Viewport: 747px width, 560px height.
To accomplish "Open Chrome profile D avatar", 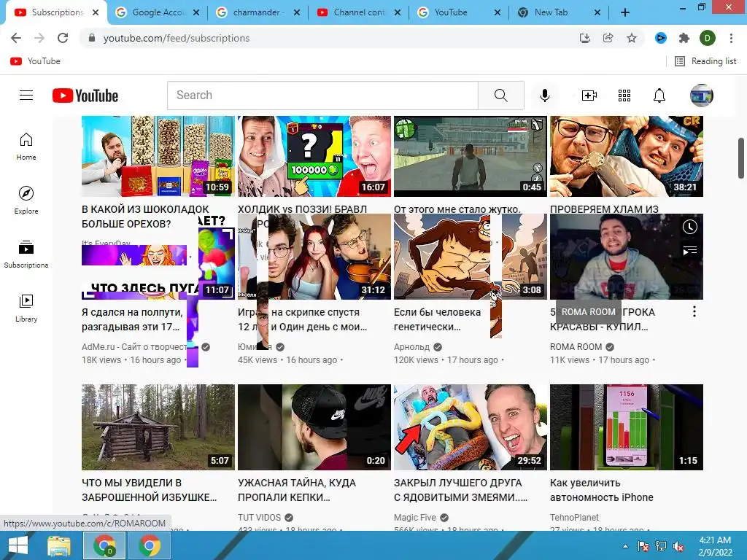I will 708,38.
